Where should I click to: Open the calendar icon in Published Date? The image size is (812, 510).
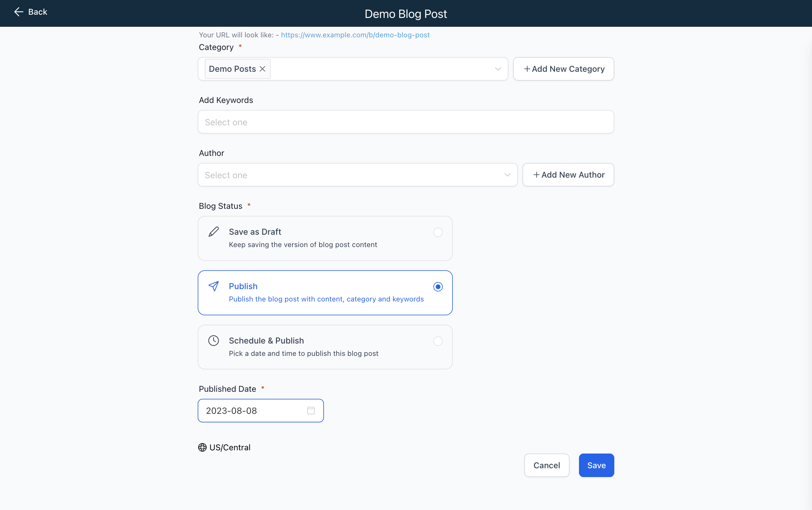tap(311, 411)
